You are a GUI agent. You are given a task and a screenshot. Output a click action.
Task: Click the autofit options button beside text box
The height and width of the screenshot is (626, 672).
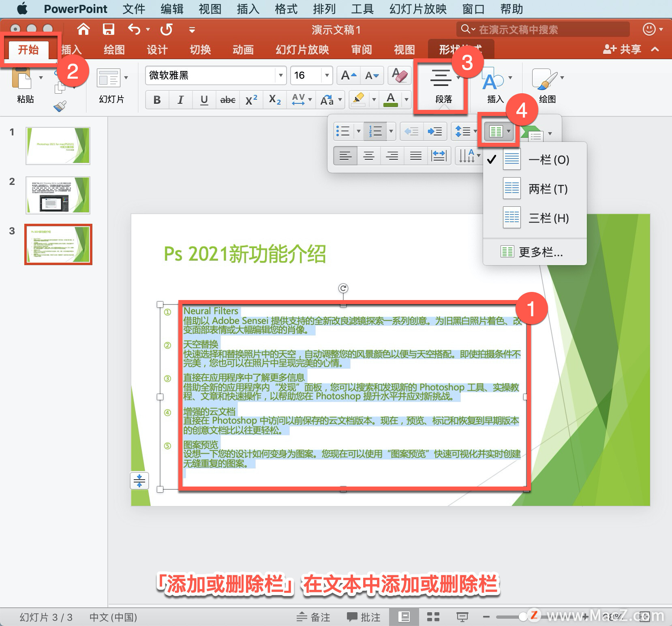[139, 480]
